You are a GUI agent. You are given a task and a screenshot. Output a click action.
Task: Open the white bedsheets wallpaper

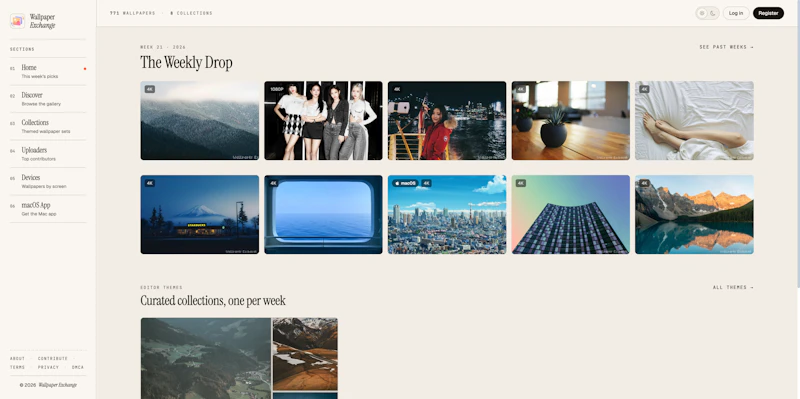pyautogui.click(x=694, y=120)
